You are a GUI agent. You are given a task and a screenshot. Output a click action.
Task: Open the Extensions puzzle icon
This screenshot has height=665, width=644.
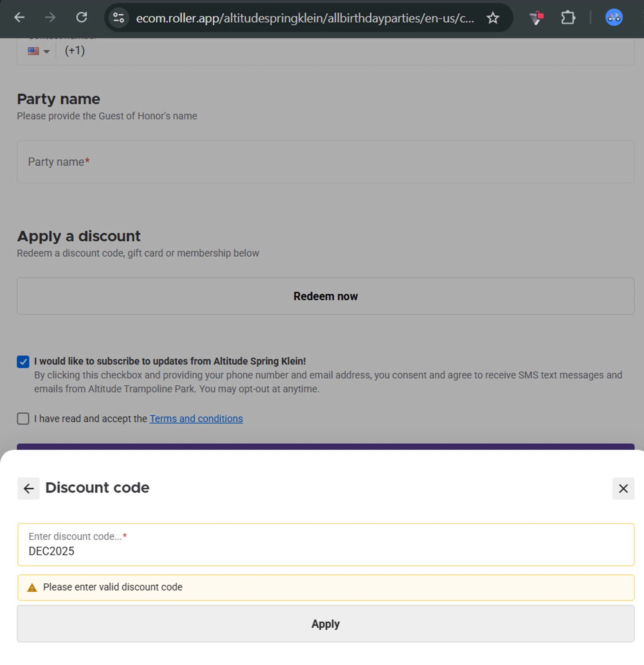pyautogui.click(x=568, y=18)
